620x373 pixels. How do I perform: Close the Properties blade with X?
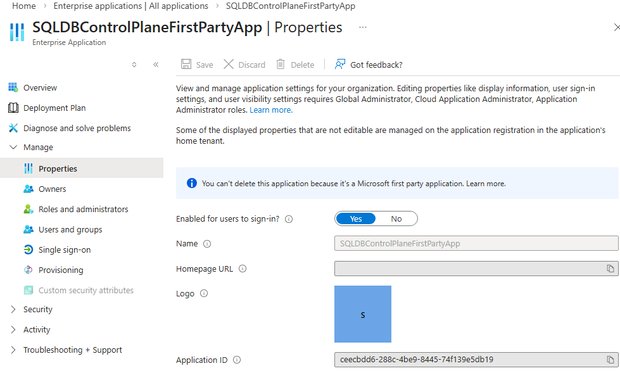pyautogui.click(x=616, y=27)
